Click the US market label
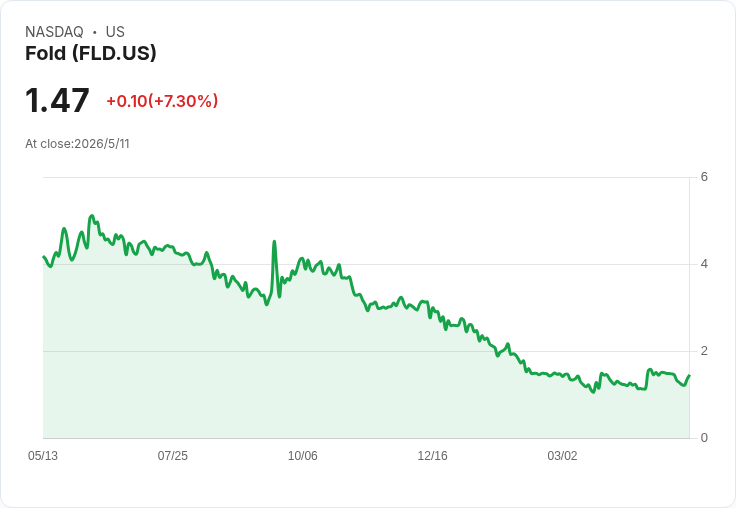The image size is (736, 508). click(x=115, y=31)
